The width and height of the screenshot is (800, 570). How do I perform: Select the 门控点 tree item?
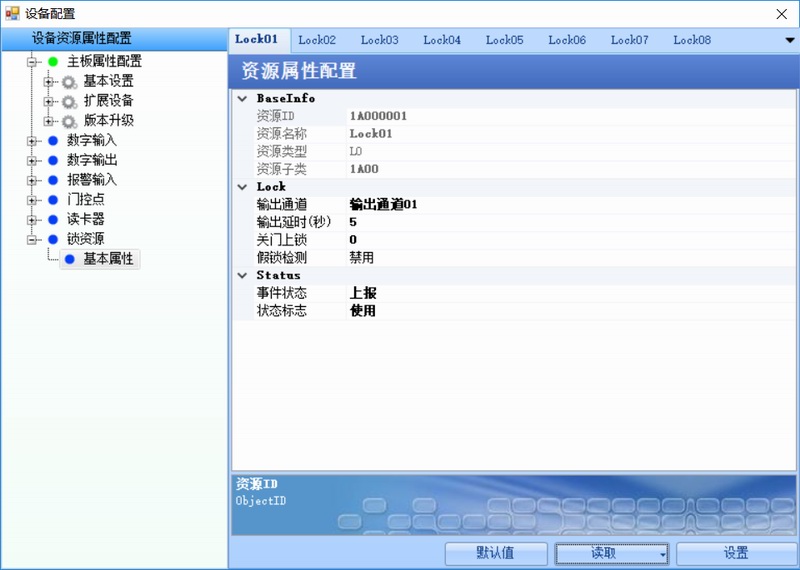coord(86,200)
